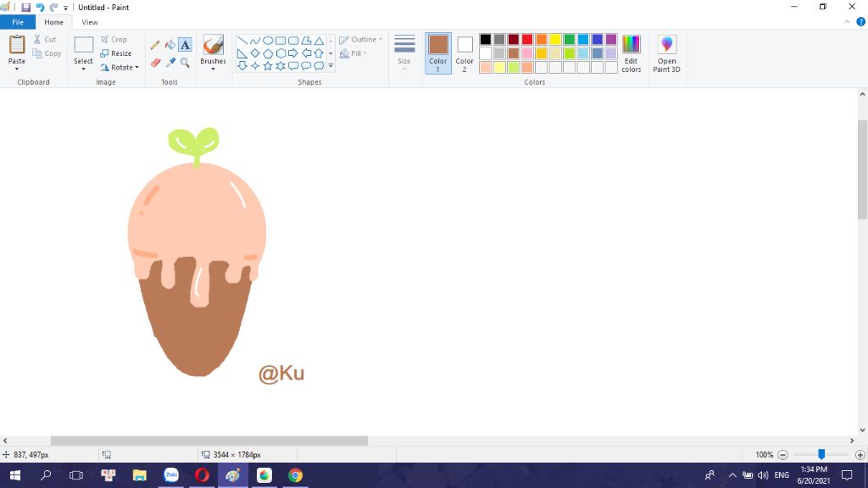This screenshot has width=868, height=488.
Task: Pick the yellow color swatch
Action: point(555,39)
